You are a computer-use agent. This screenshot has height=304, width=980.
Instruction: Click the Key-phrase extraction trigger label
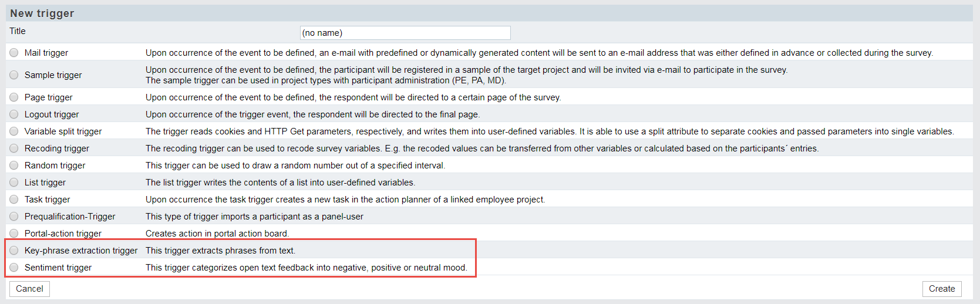(x=81, y=251)
